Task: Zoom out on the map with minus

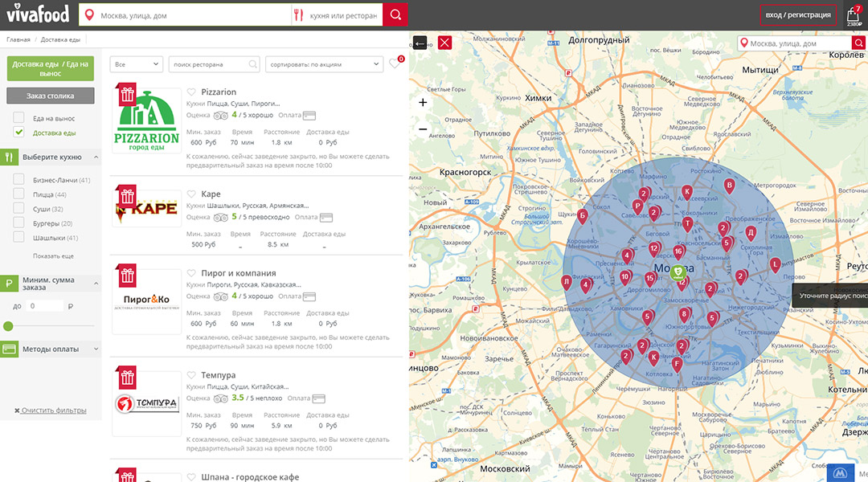Action: [x=423, y=129]
